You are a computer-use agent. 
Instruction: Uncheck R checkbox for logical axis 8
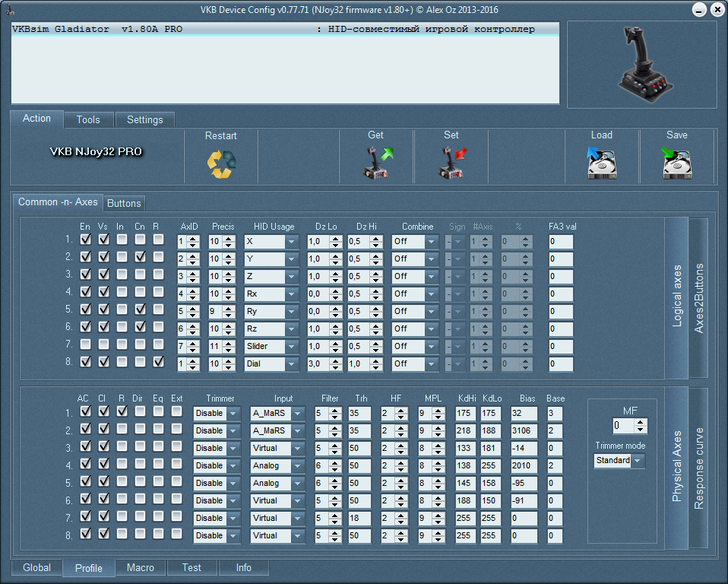[158, 361]
